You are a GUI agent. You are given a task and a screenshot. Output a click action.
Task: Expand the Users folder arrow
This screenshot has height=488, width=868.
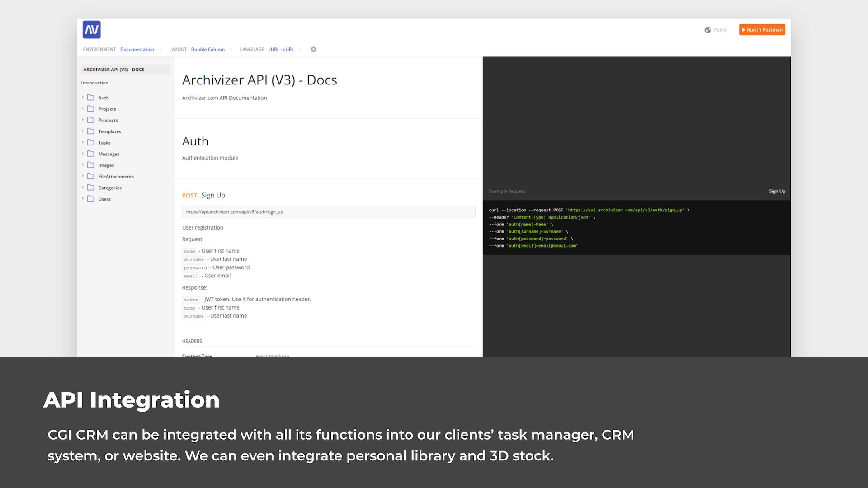[83, 199]
